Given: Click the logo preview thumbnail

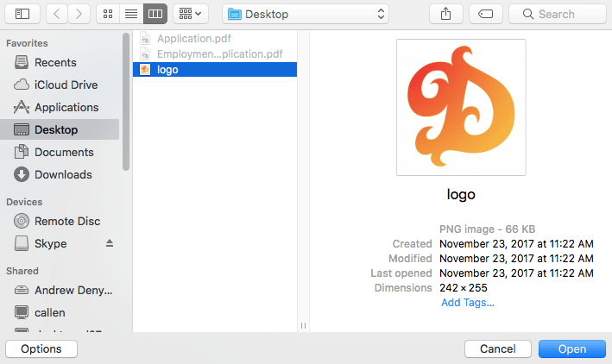Looking at the screenshot, I should (461, 107).
